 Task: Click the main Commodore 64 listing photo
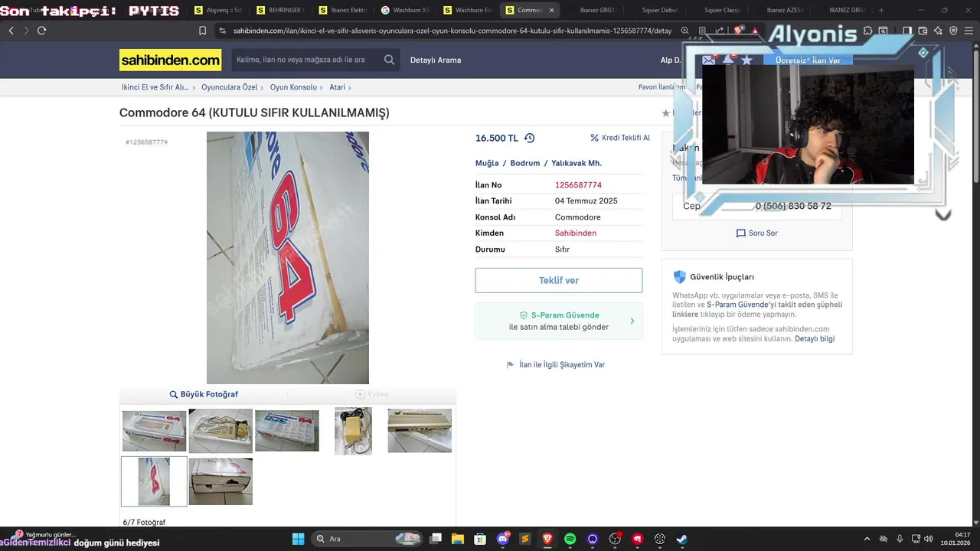click(x=288, y=258)
